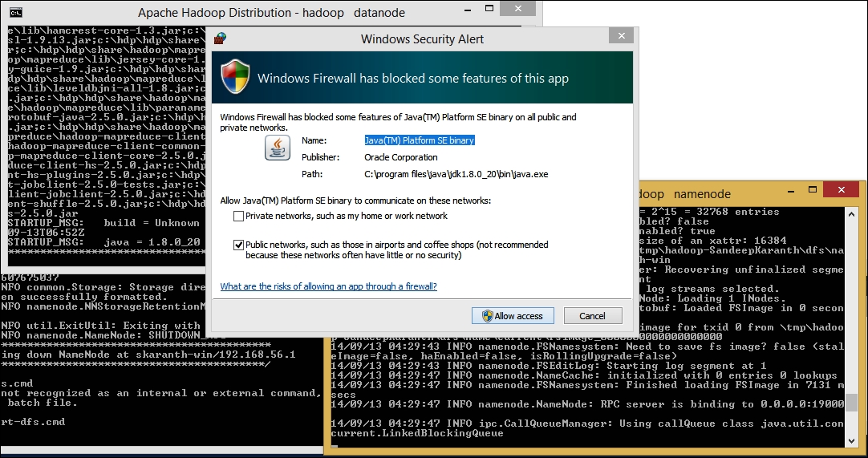
Task: Click the Windows Firewall shield icon in the banner
Action: click(235, 77)
